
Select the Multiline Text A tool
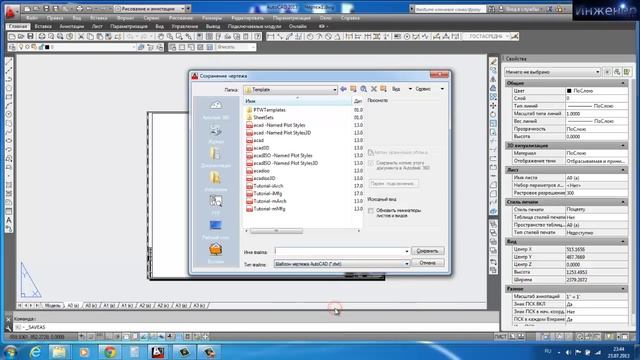point(9,220)
